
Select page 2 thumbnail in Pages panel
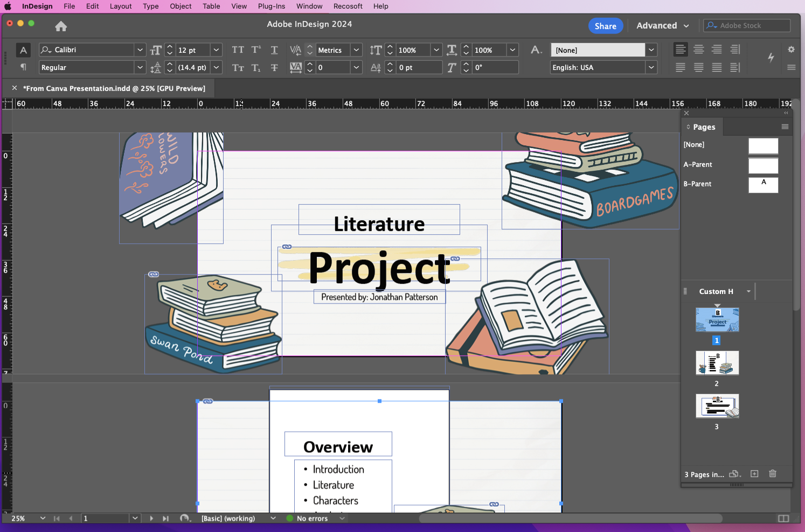point(717,363)
